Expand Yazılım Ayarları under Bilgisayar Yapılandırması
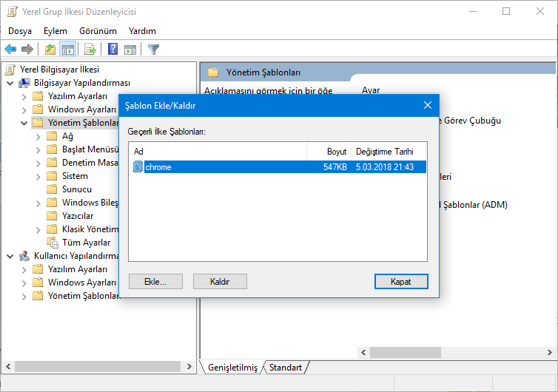Screen dimensions: 558x392 click(24, 97)
